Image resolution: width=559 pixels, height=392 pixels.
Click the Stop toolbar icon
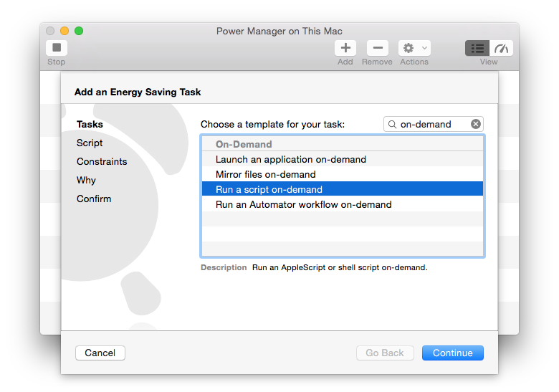click(57, 48)
